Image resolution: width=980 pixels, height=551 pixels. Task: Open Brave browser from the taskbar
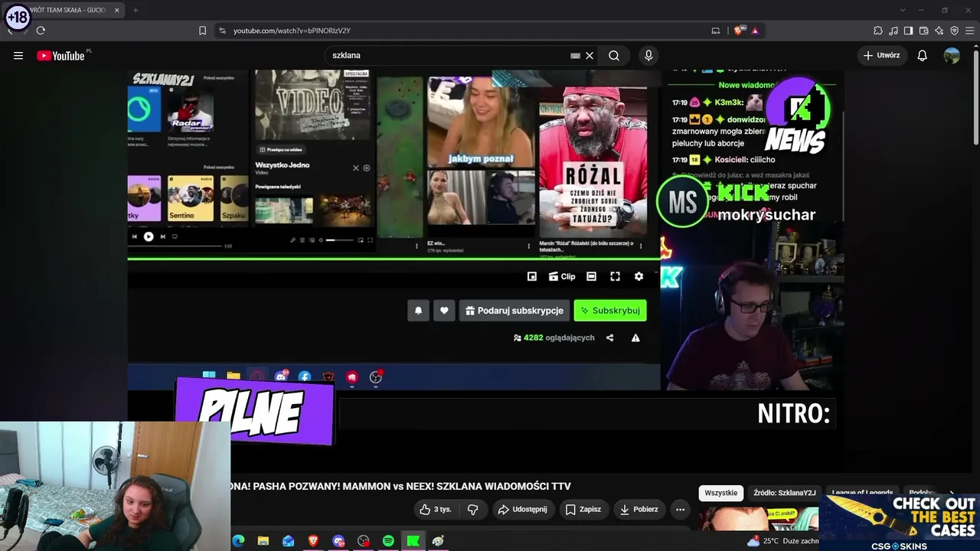click(x=313, y=541)
